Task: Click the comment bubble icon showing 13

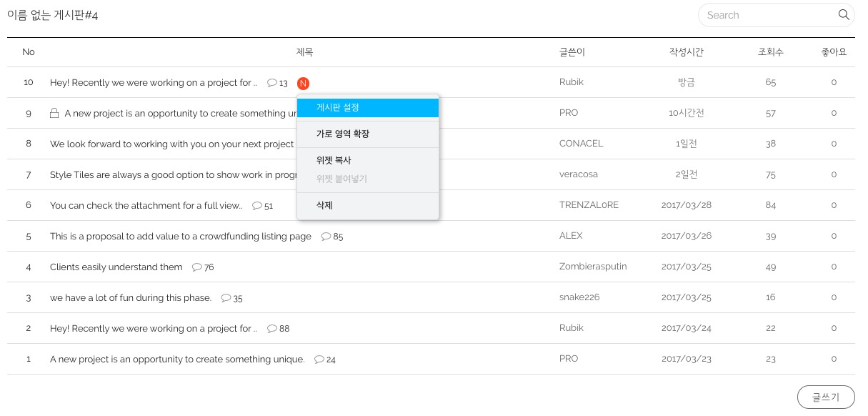Action: pos(272,83)
